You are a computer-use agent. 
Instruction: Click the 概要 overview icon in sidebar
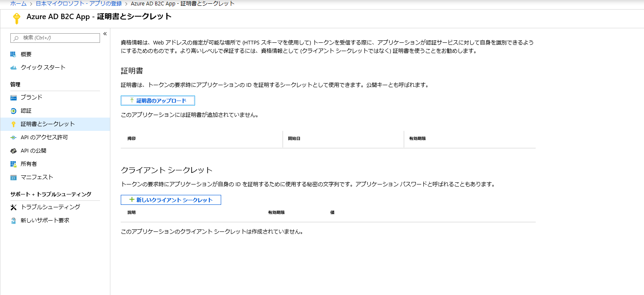pyautogui.click(x=13, y=54)
